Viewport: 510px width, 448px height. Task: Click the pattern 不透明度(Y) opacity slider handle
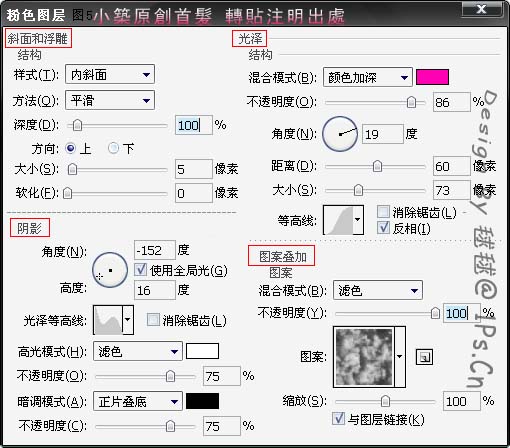pos(435,313)
